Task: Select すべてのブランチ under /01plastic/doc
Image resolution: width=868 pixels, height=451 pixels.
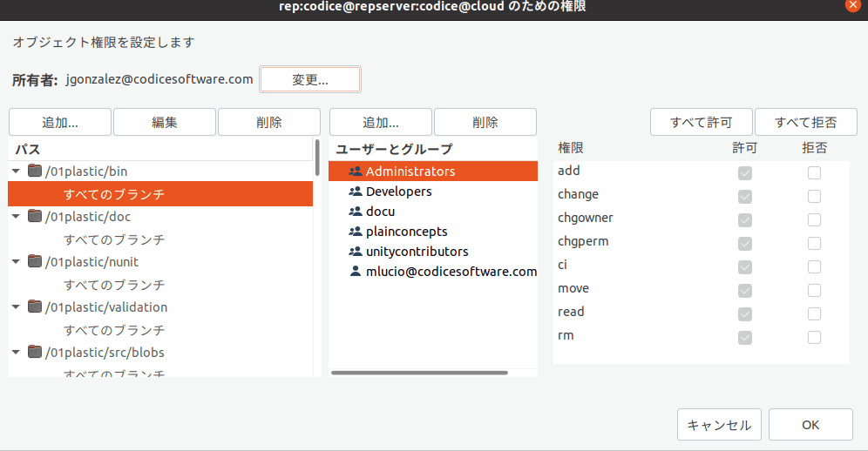Action: tap(160, 239)
